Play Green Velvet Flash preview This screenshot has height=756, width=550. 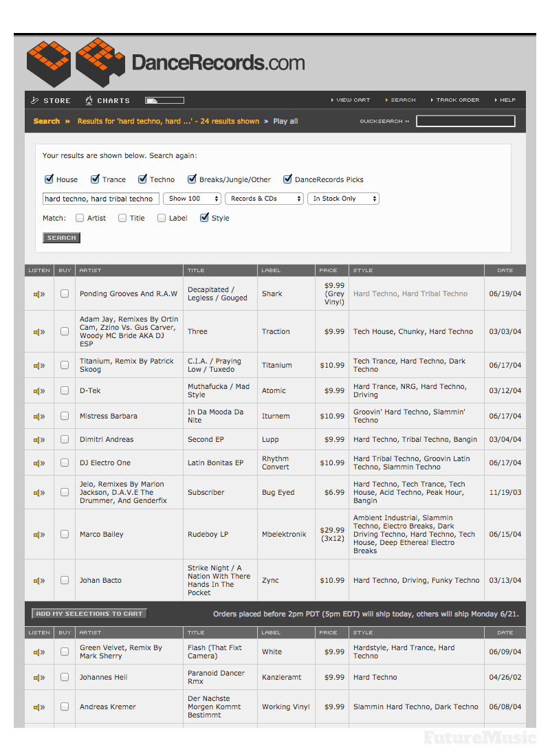39,652
